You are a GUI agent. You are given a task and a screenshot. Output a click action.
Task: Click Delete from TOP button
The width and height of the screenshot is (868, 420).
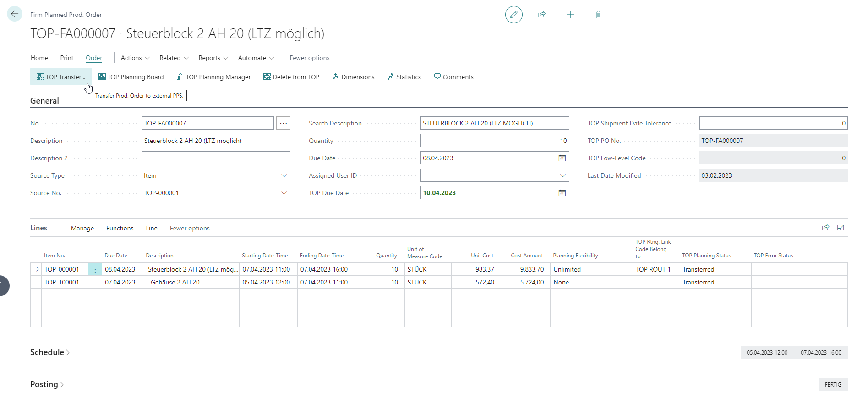pyautogui.click(x=291, y=77)
